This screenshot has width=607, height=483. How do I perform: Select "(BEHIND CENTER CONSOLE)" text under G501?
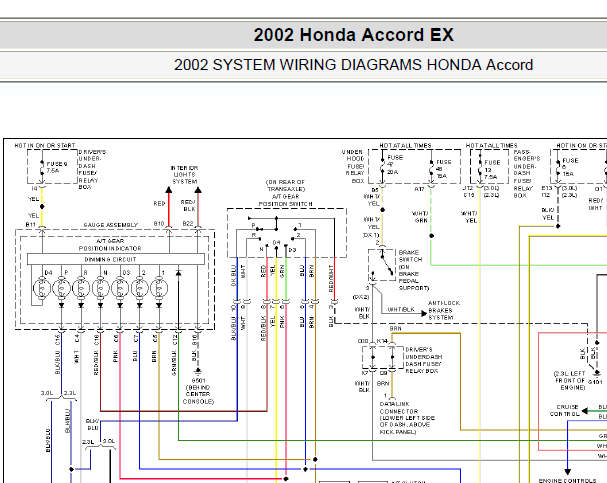[198, 394]
